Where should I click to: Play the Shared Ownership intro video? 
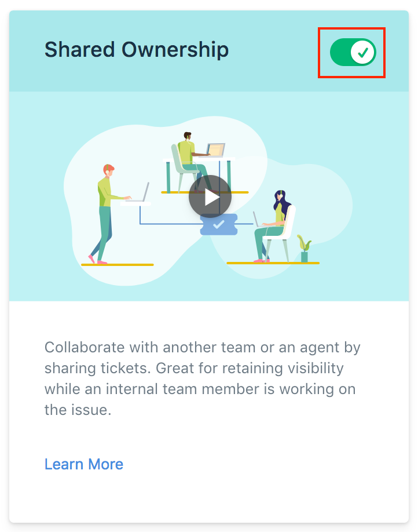click(x=210, y=196)
